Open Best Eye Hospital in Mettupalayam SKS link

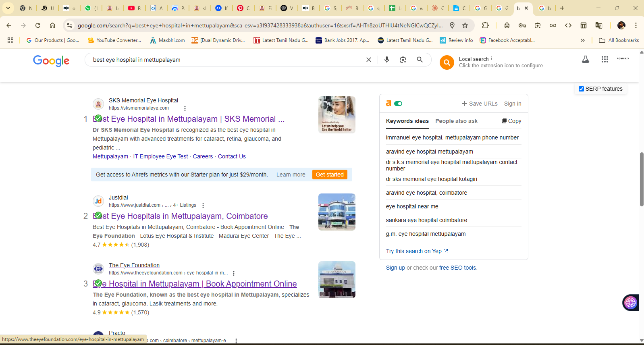[x=189, y=119]
